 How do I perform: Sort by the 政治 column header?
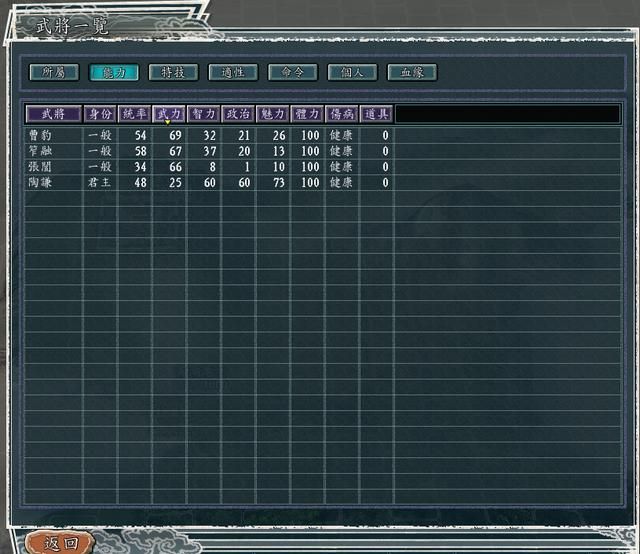(x=238, y=114)
